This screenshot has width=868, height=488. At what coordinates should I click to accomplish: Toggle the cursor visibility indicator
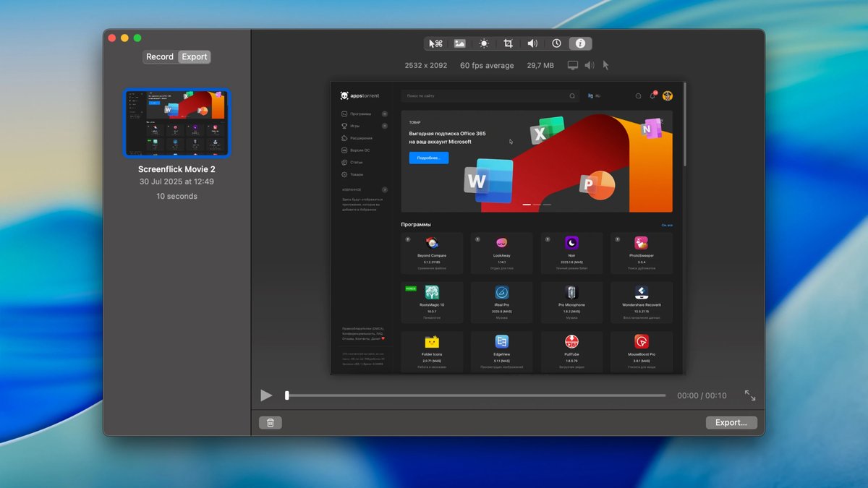coord(605,65)
